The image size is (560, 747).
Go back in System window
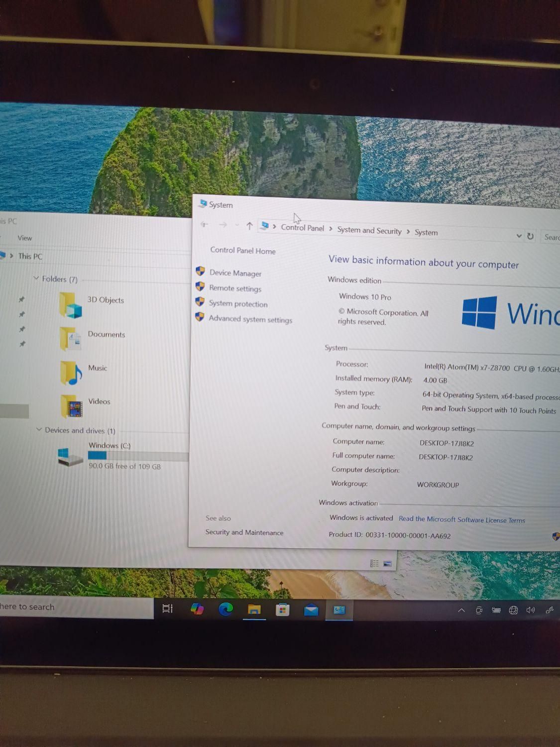click(204, 225)
